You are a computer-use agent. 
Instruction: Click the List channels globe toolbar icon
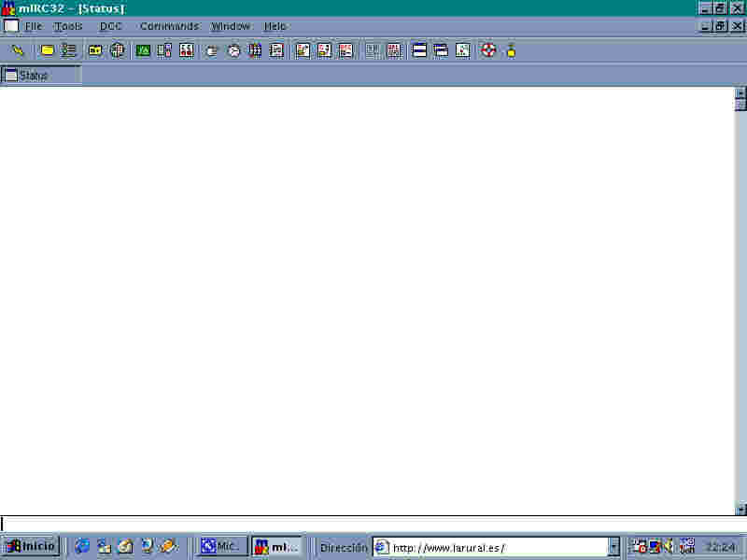tap(118, 50)
